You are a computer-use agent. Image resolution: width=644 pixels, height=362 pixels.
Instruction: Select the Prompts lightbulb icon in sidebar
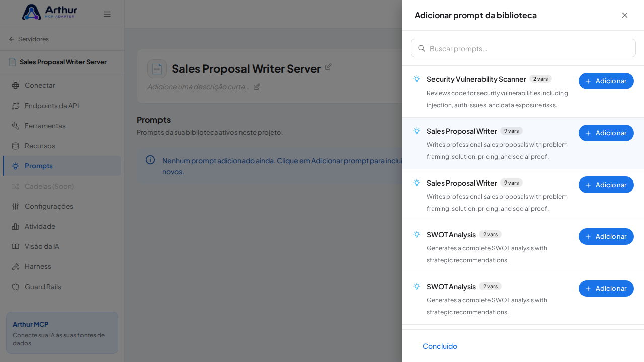(x=15, y=166)
